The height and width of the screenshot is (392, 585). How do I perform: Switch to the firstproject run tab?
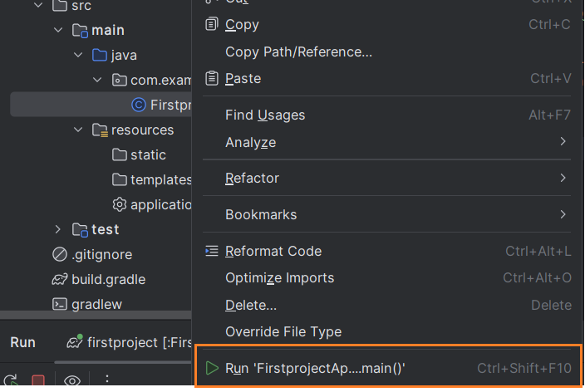[125, 342]
